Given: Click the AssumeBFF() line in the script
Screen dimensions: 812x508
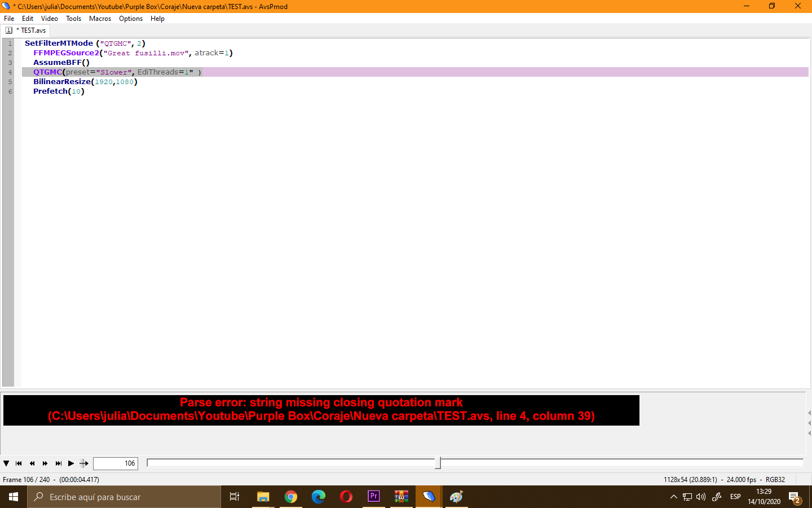Looking at the screenshot, I should pyautogui.click(x=61, y=63).
